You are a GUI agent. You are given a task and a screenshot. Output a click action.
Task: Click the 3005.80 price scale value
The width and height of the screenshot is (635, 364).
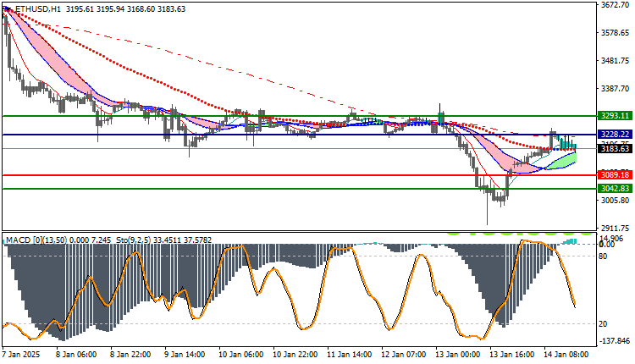point(615,200)
